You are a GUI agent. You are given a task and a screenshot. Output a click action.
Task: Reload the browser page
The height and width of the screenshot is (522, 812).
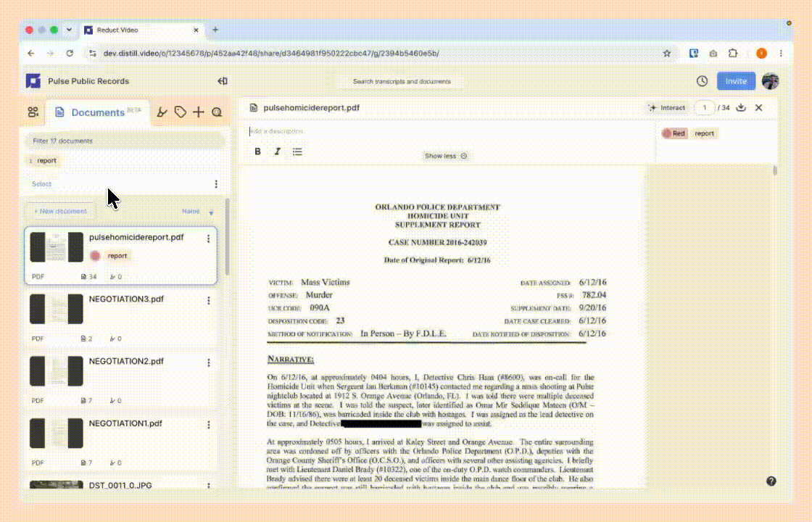[x=70, y=54]
